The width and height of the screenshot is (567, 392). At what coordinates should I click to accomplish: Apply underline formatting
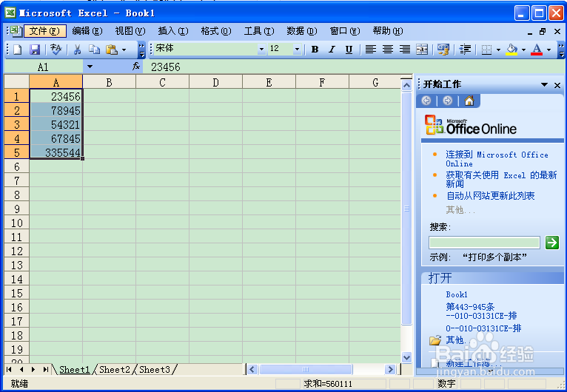point(349,50)
